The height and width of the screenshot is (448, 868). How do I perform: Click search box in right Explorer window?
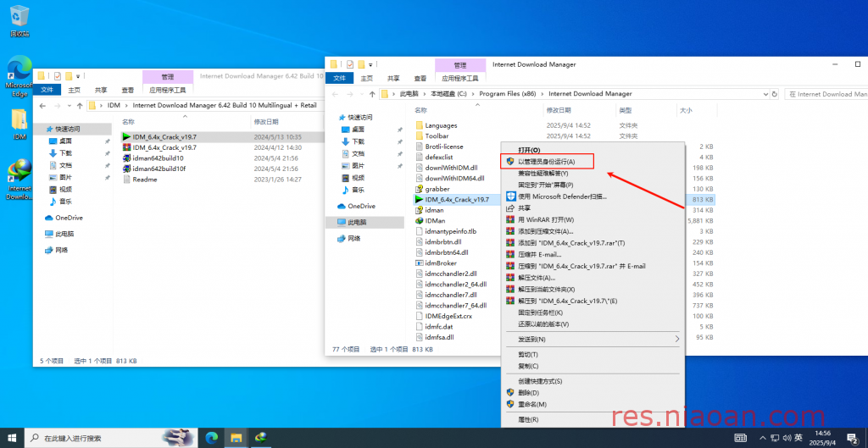[826, 94]
